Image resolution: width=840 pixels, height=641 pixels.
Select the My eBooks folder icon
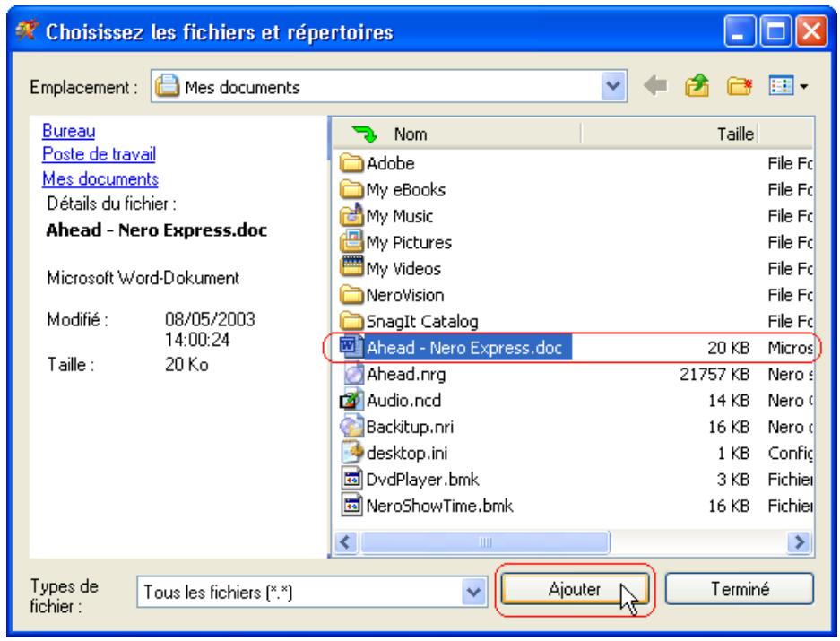[351, 189]
